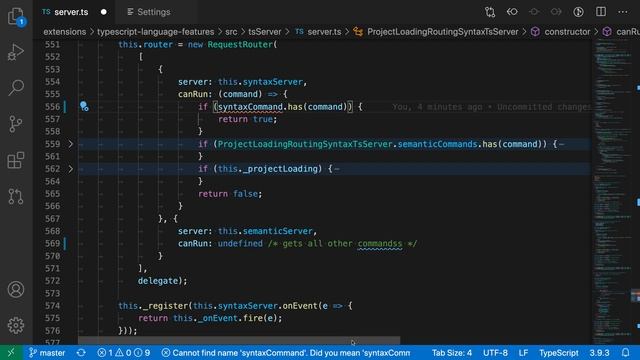Click return false on line 565
The width and height of the screenshot is (640, 360).
[230, 194]
